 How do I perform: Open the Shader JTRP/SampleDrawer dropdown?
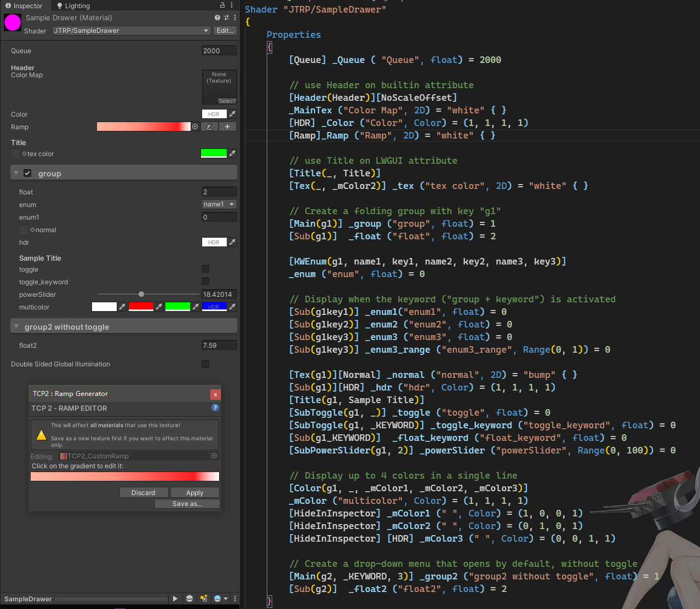[131, 31]
